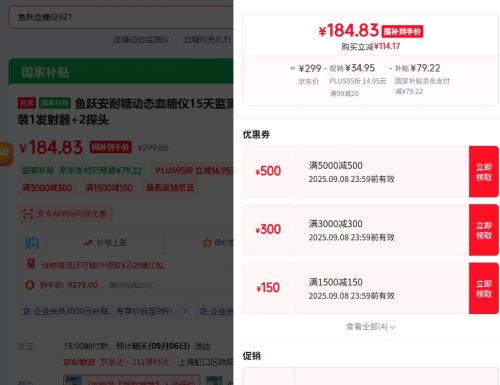Click the 京东物流 label
500x385 pixels.
pyautogui.click(x=79, y=362)
